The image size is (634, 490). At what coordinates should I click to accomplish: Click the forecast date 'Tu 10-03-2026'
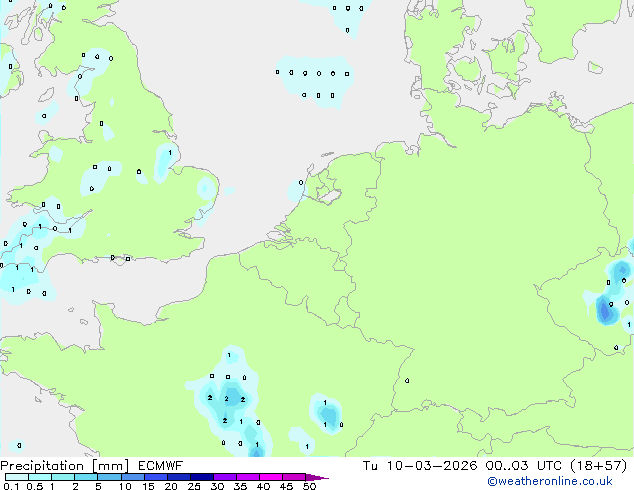(420, 466)
